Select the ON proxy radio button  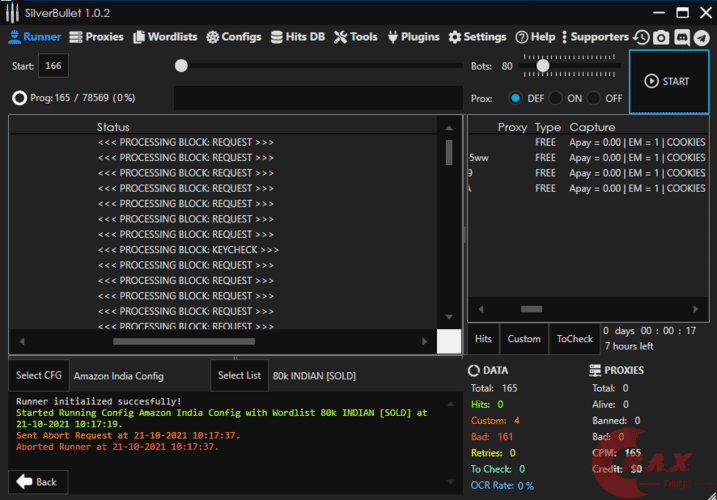pos(556,98)
